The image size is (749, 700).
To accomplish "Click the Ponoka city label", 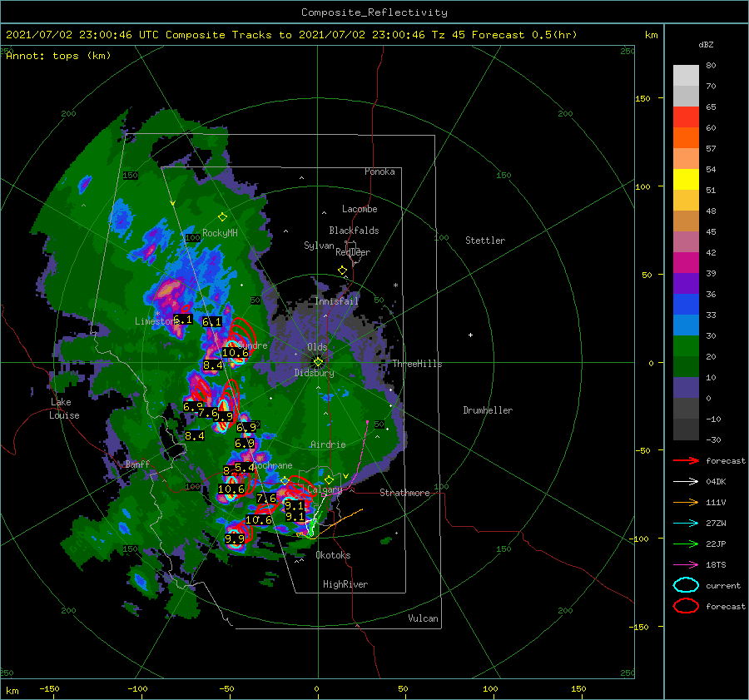I will point(379,171).
